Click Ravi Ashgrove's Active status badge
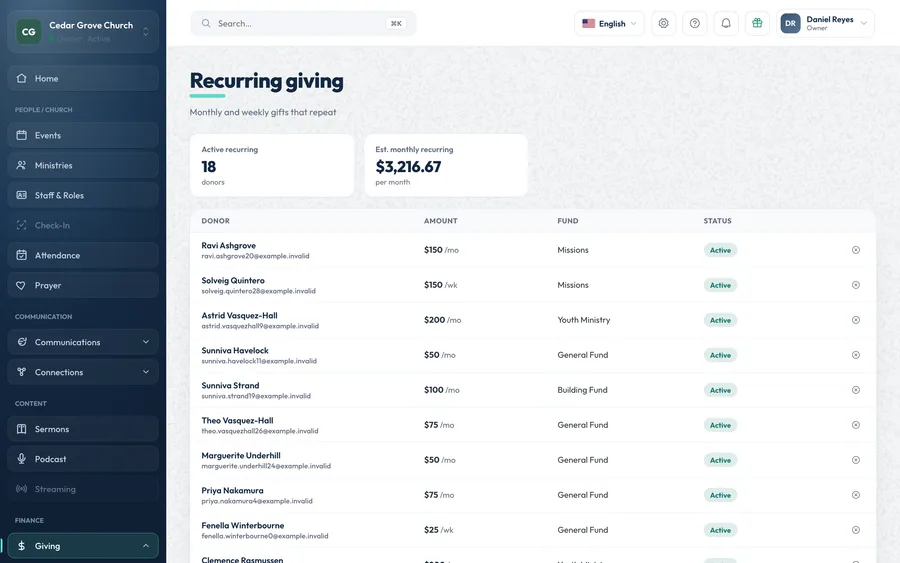Viewport: 900px width, 563px height. 720,250
